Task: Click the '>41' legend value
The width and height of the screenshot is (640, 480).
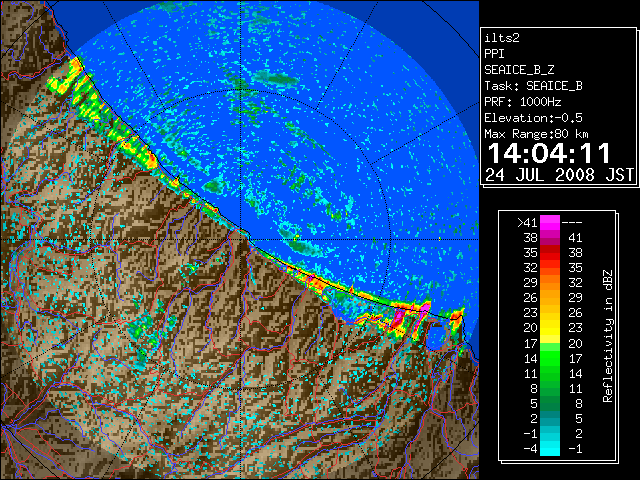Action: (x=527, y=223)
